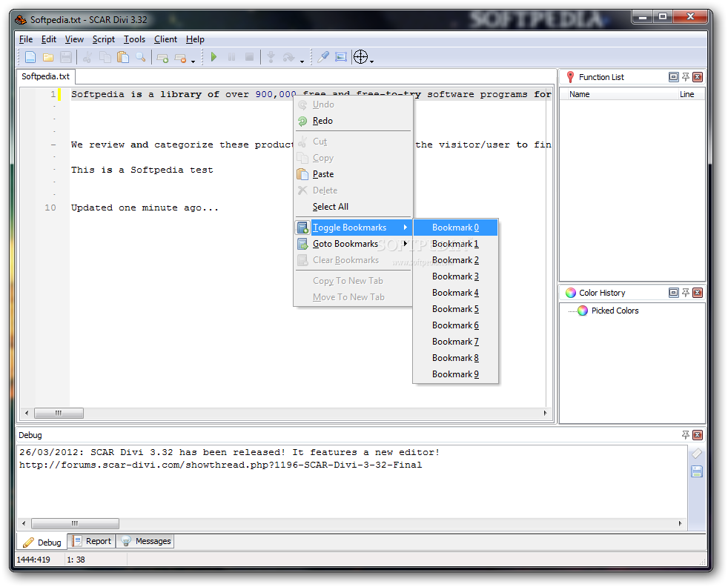Open the Client menu

click(166, 39)
